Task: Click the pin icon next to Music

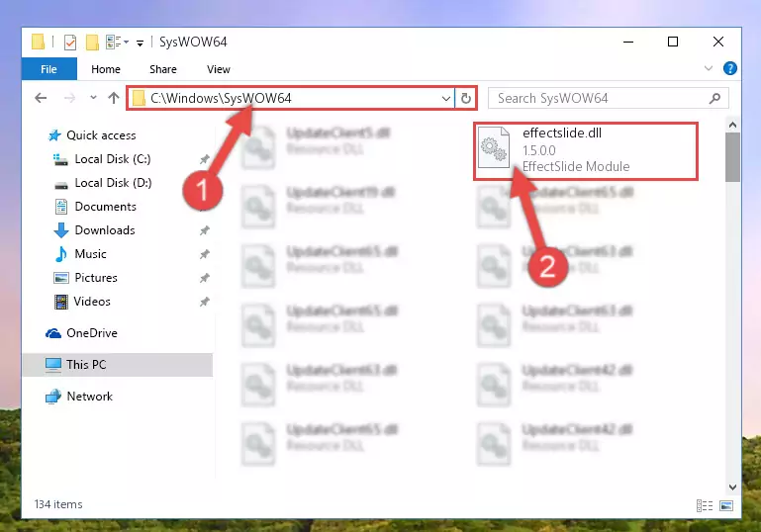Action: [x=204, y=254]
